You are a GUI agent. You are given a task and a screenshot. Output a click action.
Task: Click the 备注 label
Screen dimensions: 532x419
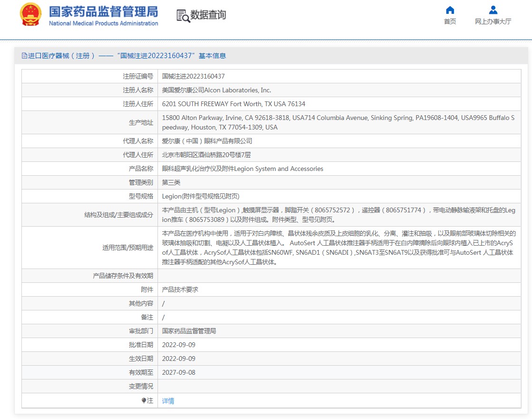(x=147, y=317)
